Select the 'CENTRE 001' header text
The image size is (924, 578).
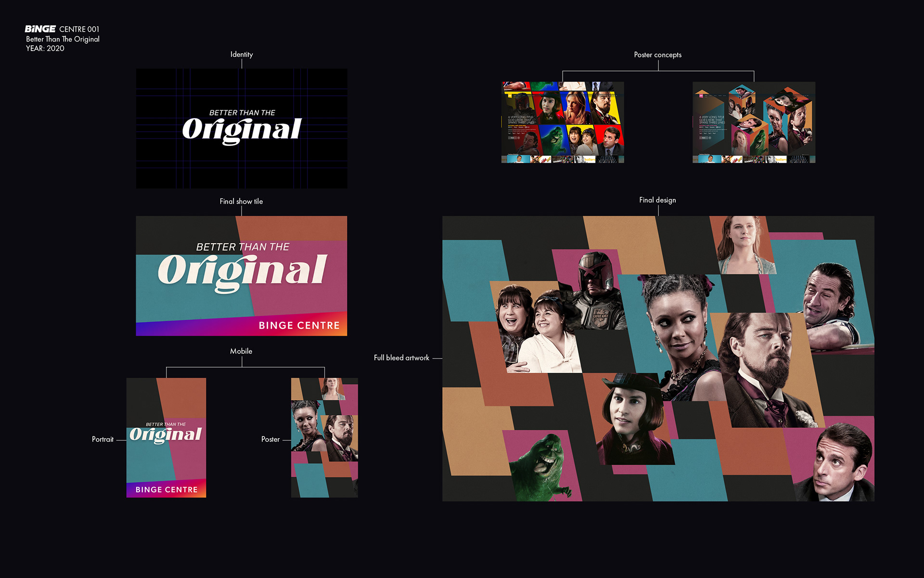pyautogui.click(x=79, y=29)
